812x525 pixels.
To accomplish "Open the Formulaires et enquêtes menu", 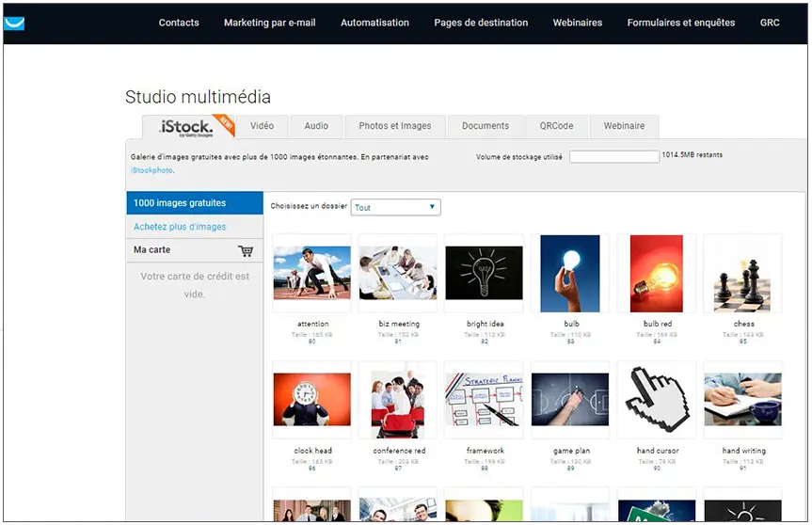I will click(x=681, y=23).
